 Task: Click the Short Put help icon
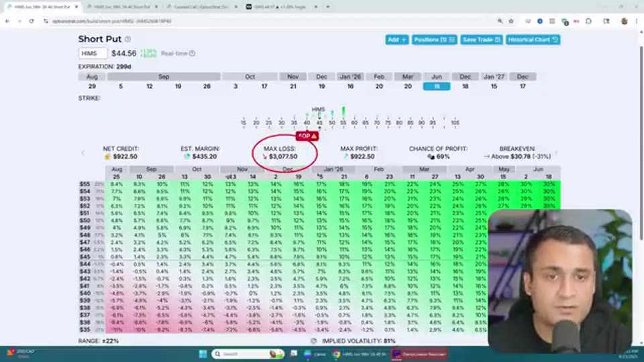click(127, 39)
